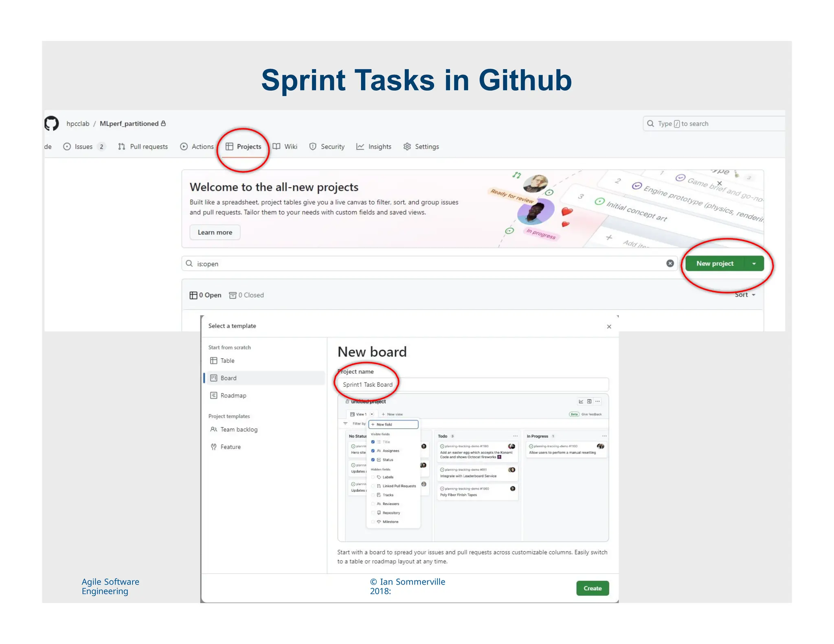Switch to the Issues tab
Image resolution: width=834 pixels, height=644 pixels.
(83, 147)
